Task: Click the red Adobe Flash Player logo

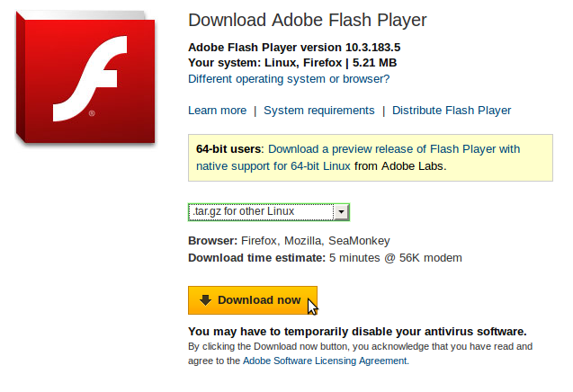Action: pos(85,77)
